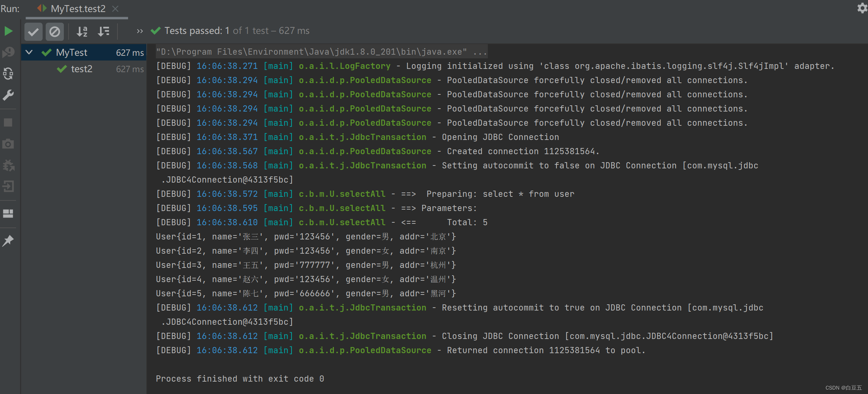868x394 pixels.
Task: Click 'Resetting autocommit to true' log line
Action: point(460,315)
